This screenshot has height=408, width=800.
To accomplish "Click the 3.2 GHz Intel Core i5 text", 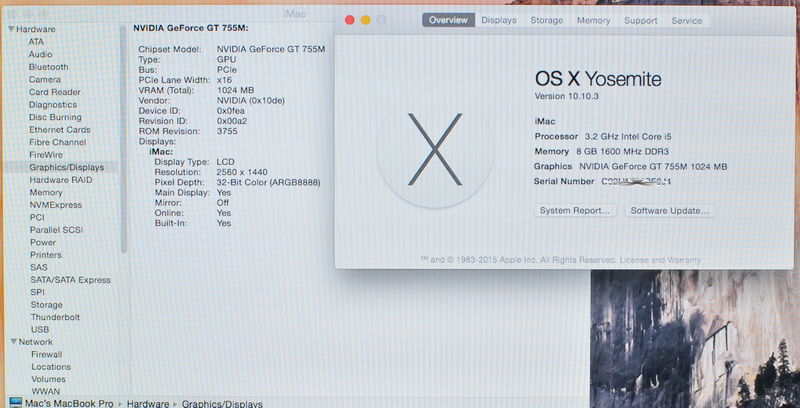I will pos(628,136).
